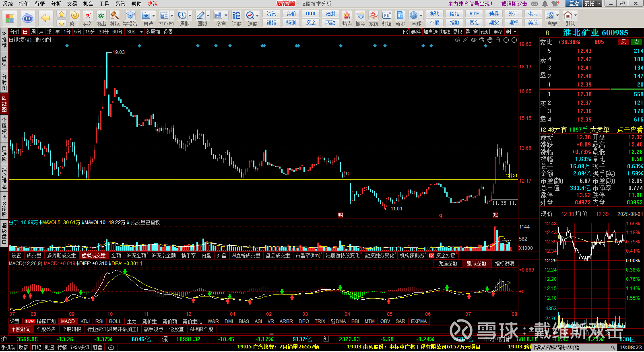
Task: Expand the 自定 custom layout dropdown arrow
Action: coord(557,15)
